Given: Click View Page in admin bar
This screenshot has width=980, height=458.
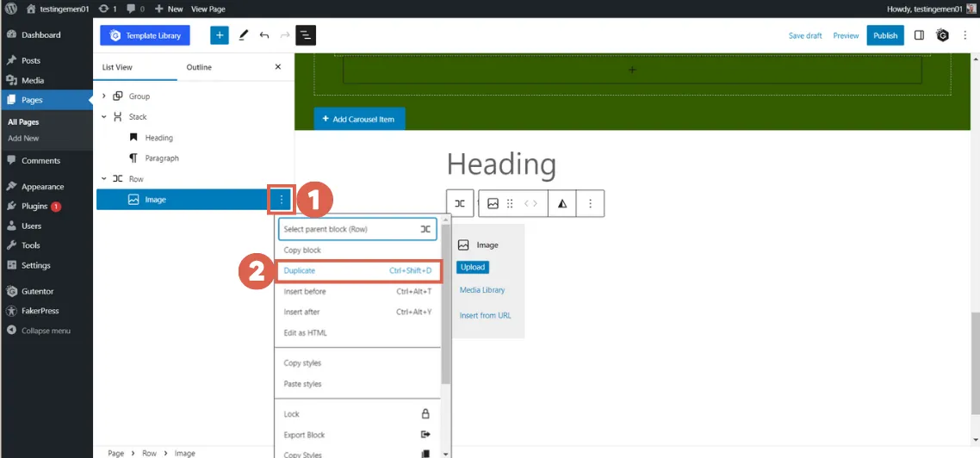Looking at the screenshot, I should click(x=208, y=9).
